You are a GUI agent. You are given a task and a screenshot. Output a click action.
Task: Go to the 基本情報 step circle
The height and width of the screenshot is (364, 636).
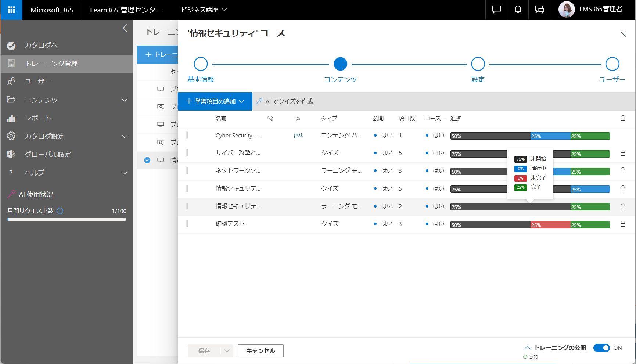pyautogui.click(x=201, y=64)
